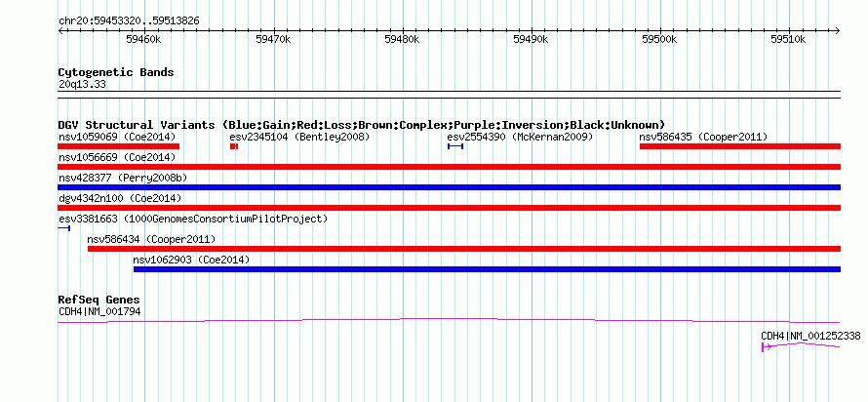Click the 59470k ruler tick label

pyautogui.click(x=273, y=39)
